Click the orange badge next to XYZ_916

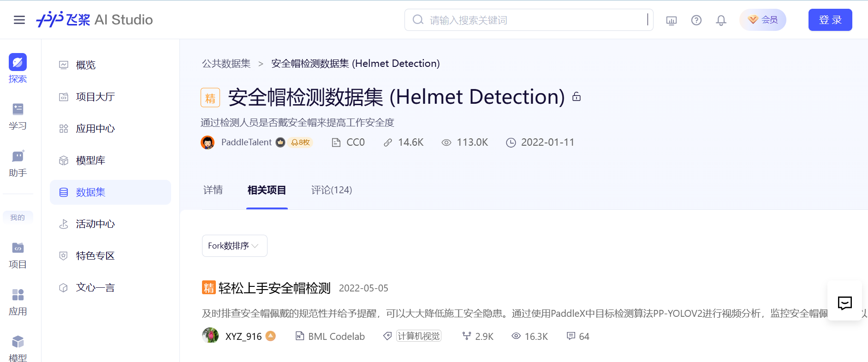pos(271,336)
